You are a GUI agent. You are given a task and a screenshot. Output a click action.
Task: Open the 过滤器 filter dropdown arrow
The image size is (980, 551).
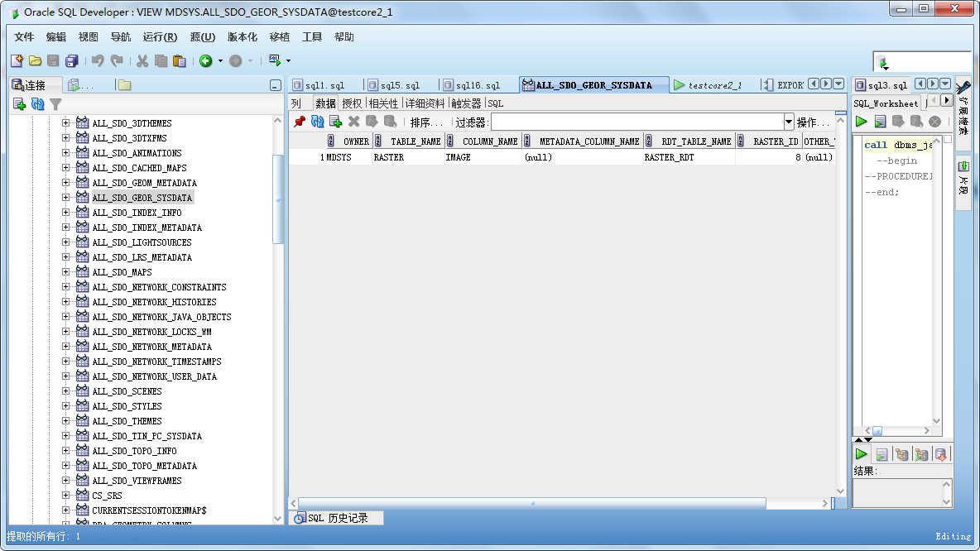790,122
